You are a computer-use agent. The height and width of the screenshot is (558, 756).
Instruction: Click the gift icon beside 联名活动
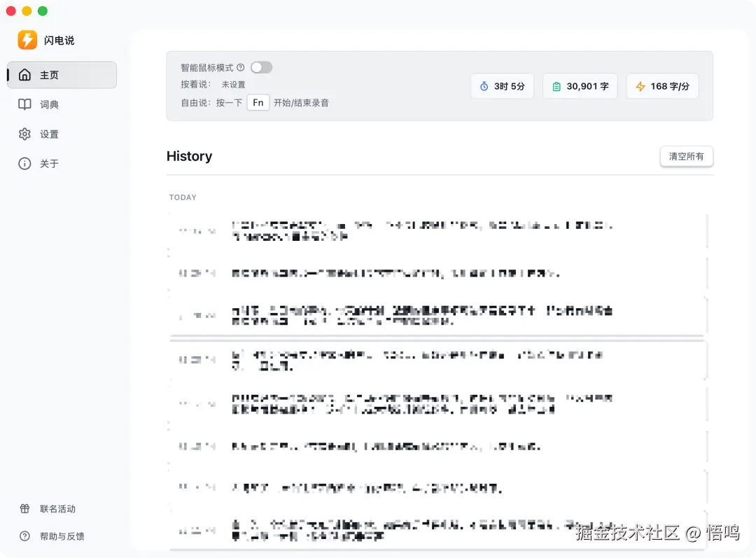pos(24,509)
